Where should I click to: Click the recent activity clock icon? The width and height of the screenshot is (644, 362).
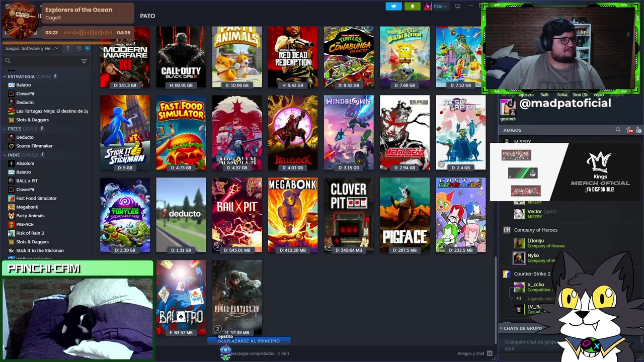tap(78, 48)
